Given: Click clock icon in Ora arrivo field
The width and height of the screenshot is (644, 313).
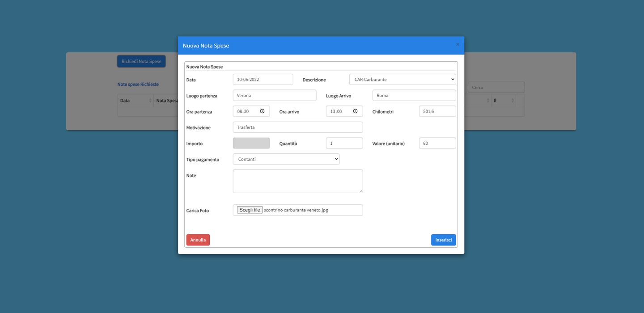Looking at the screenshot, I should pyautogui.click(x=355, y=111).
